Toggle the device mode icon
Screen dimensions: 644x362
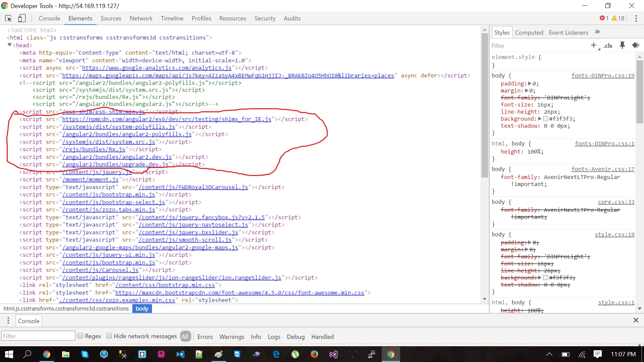coord(22,18)
